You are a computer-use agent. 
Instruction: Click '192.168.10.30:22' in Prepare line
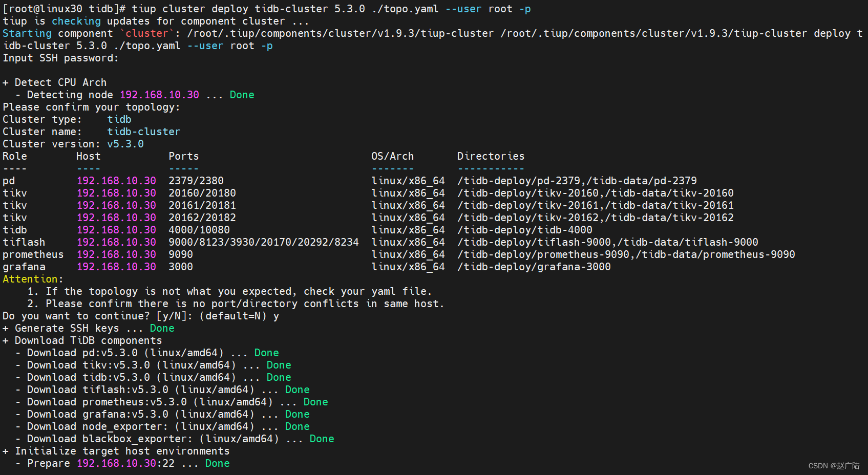click(125, 463)
